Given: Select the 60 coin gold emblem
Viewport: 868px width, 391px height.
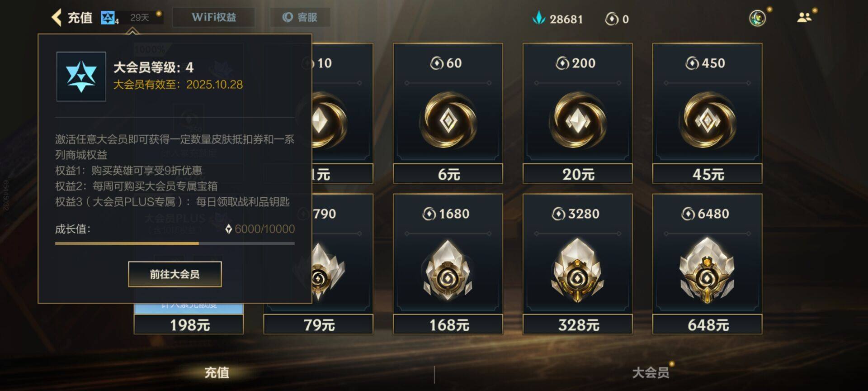Looking at the screenshot, I should (448, 121).
